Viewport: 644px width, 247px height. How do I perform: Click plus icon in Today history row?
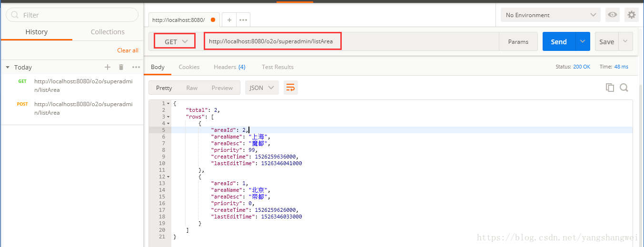(108, 67)
